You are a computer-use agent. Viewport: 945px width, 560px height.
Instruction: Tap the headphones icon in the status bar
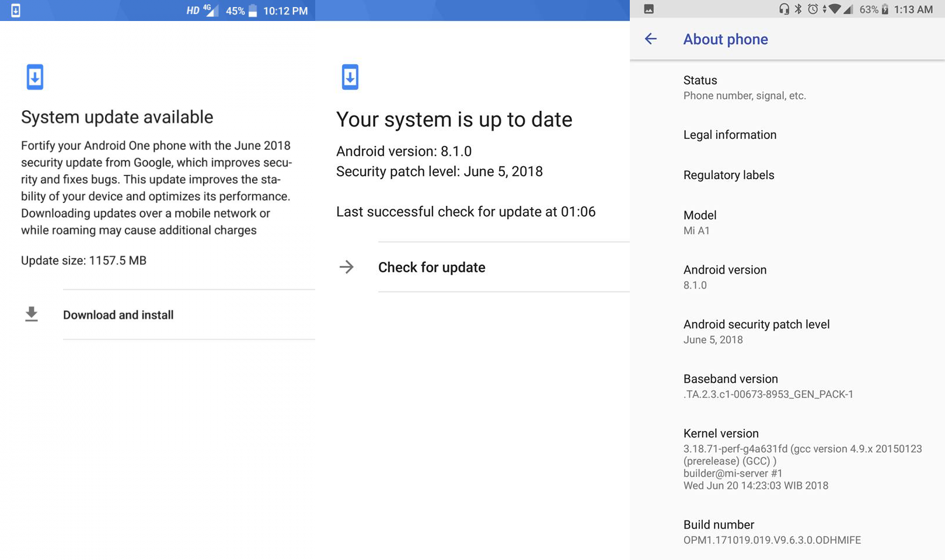783,9
